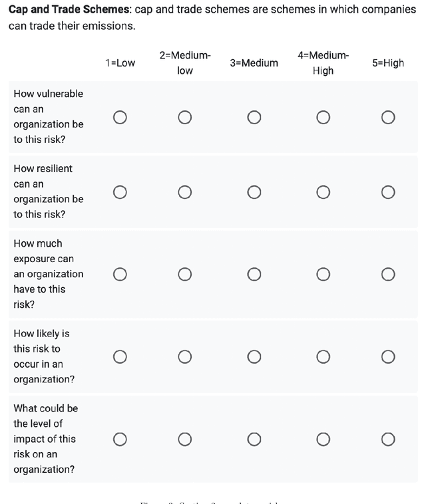This screenshot has width=426, height=504.
Task: Set level of impact to 5=High
Action: (388, 439)
